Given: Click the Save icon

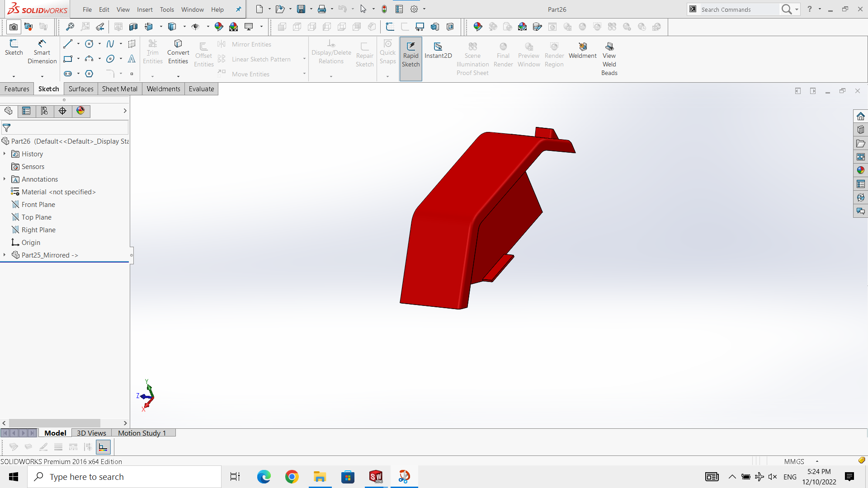Looking at the screenshot, I should pos(301,9).
